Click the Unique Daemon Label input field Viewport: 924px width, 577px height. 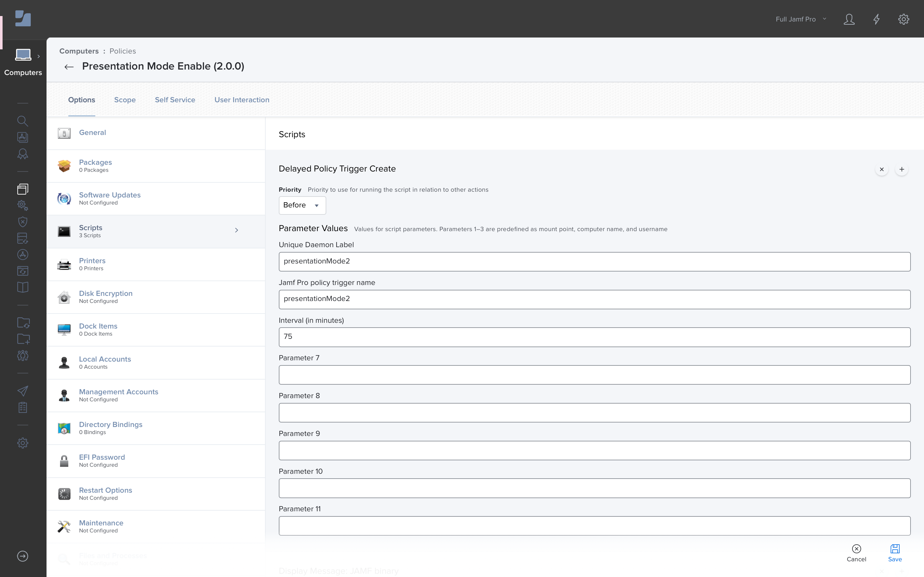tap(595, 261)
